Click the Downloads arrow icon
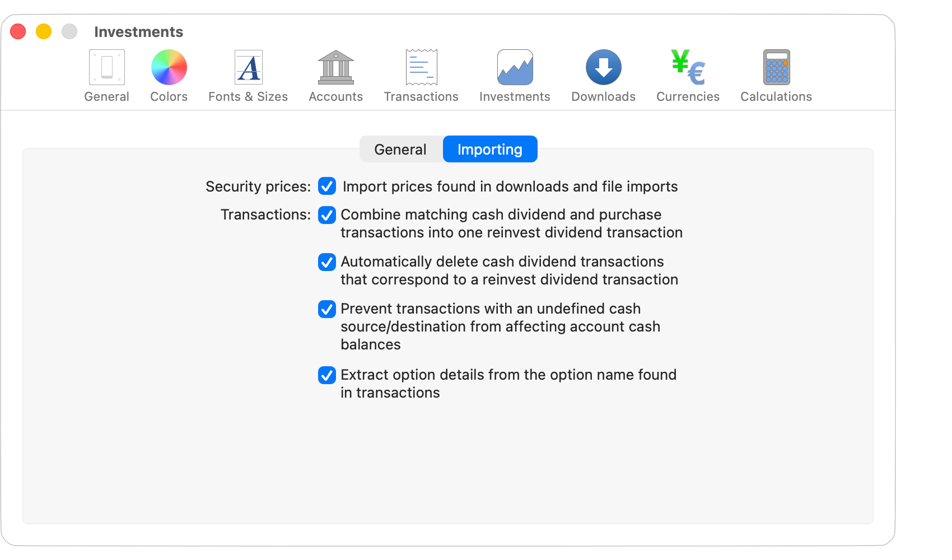Viewport: 952px width, 560px height. click(603, 67)
